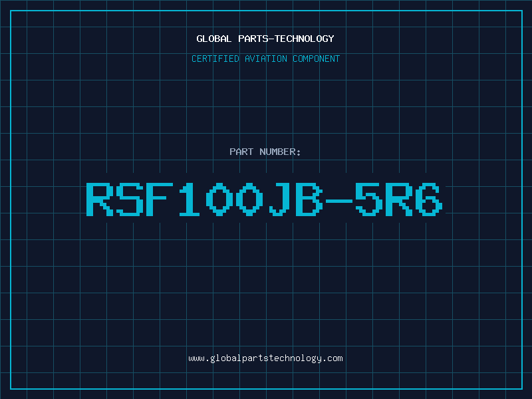Click the second zero in the part number
Image resolution: width=532 pixels, height=399 pixels.
pos(249,199)
